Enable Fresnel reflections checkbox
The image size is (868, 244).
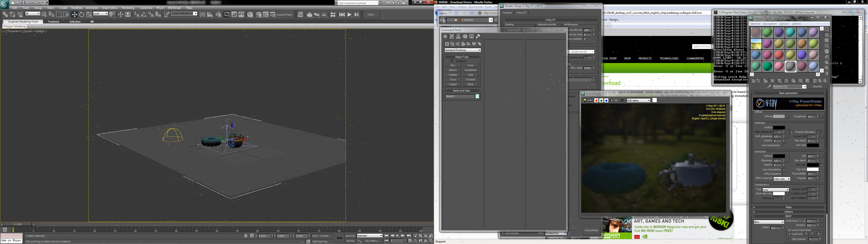click(x=818, y=132)
